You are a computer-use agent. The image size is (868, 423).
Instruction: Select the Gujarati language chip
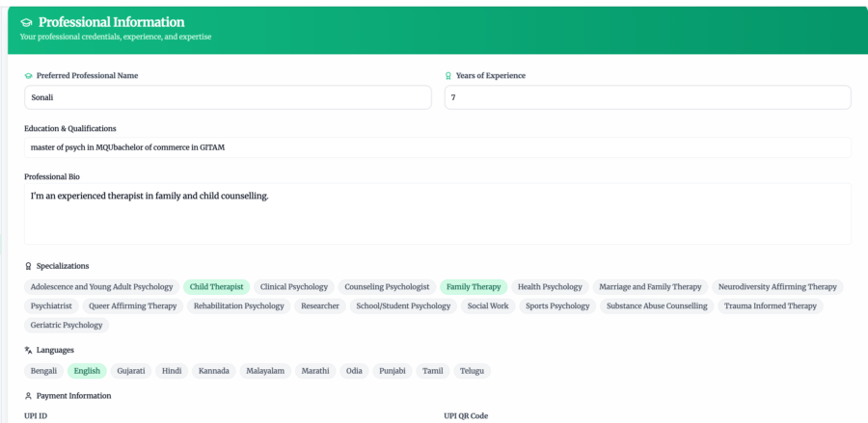pos(130,371)
